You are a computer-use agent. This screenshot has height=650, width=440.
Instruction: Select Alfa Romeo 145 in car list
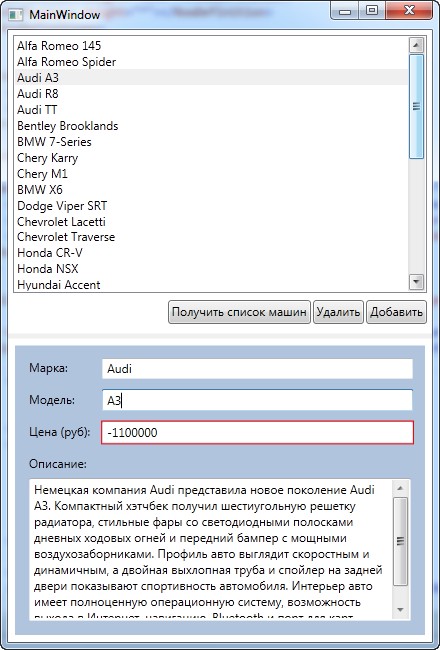click(211, 46)
